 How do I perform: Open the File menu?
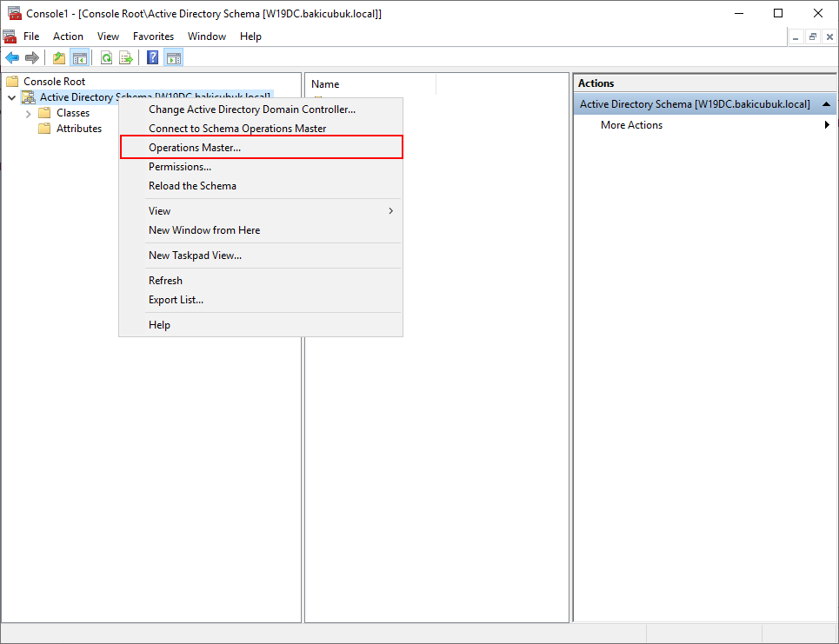click(31, 37)
